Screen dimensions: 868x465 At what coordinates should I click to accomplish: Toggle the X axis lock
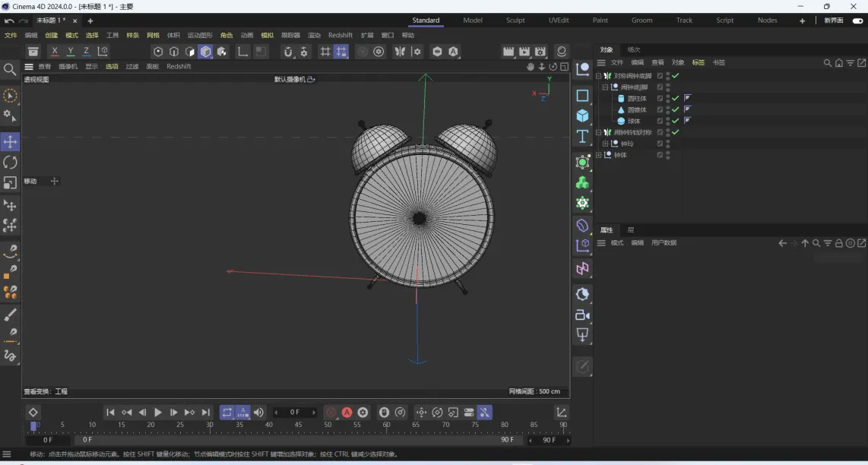click(54, 52)
